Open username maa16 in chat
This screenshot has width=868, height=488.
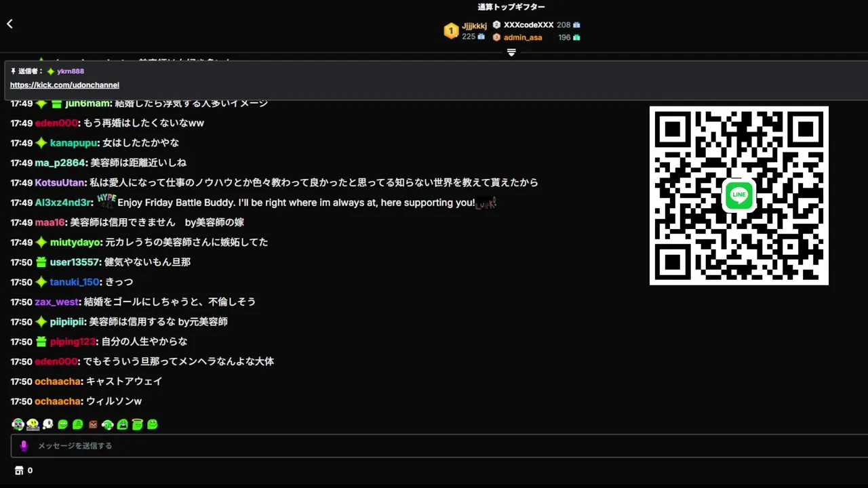click(x=50, y=222)
